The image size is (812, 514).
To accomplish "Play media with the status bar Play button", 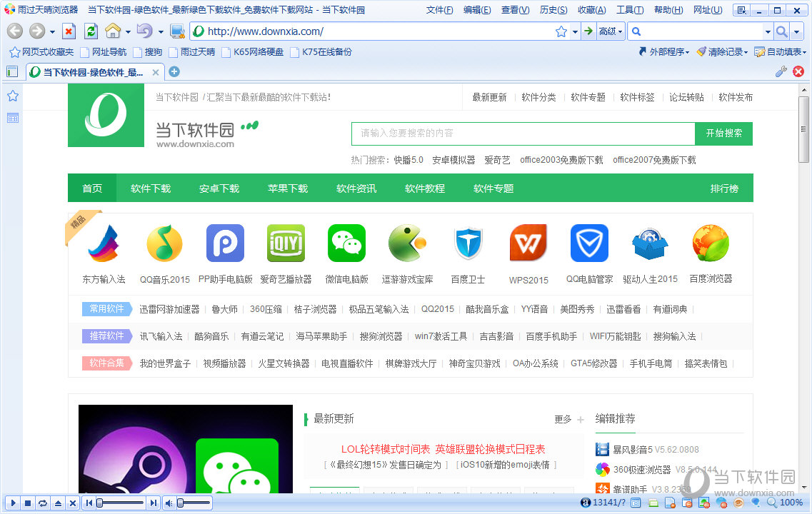I will coord(14,503).
